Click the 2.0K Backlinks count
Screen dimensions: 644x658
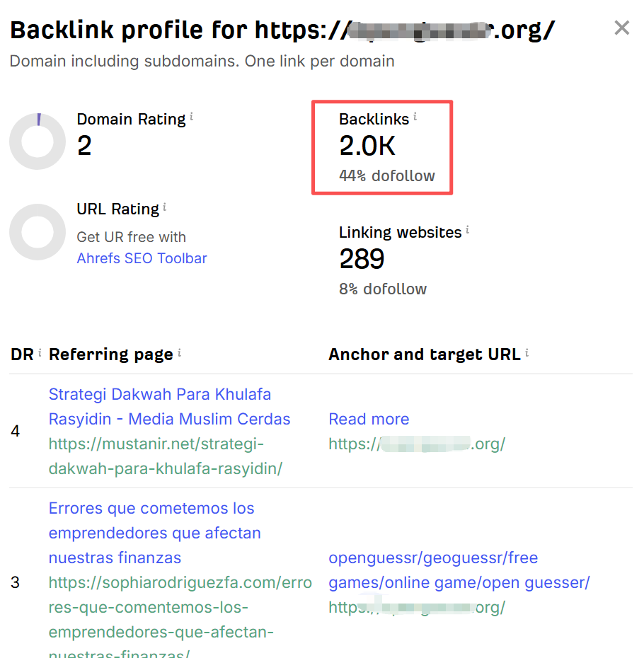tap(367, 146)
